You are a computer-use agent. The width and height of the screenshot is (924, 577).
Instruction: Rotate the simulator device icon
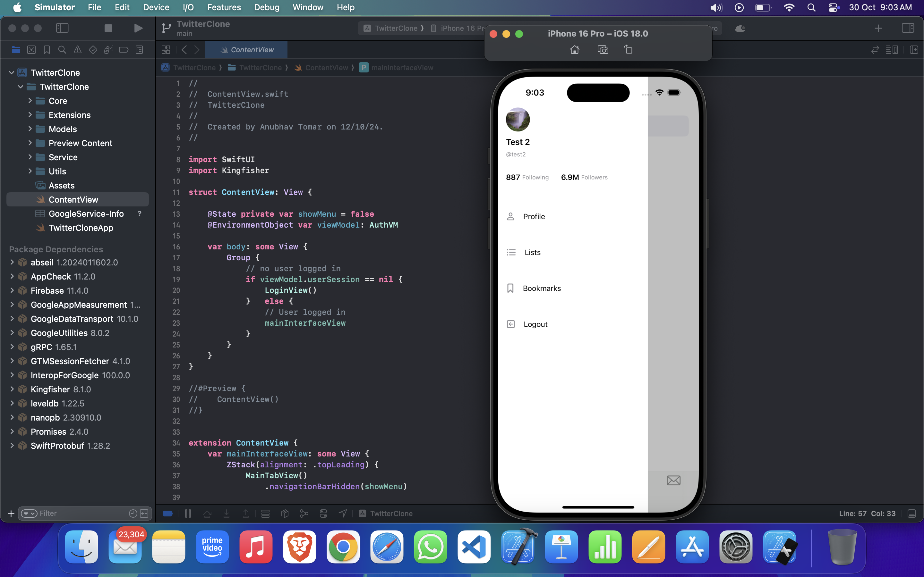coord(628,50)
